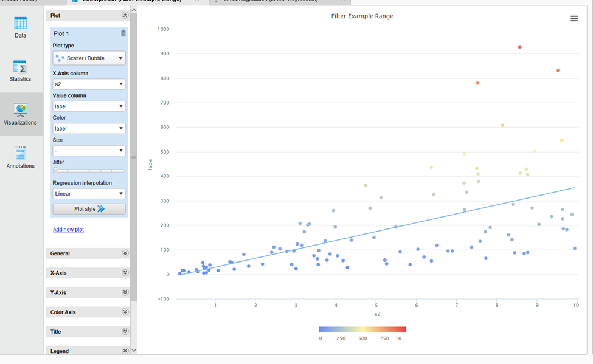Expand the Color Axis section
Image resolution: width=593 pixels, height=364 pixels.
(x=88, y=312)
